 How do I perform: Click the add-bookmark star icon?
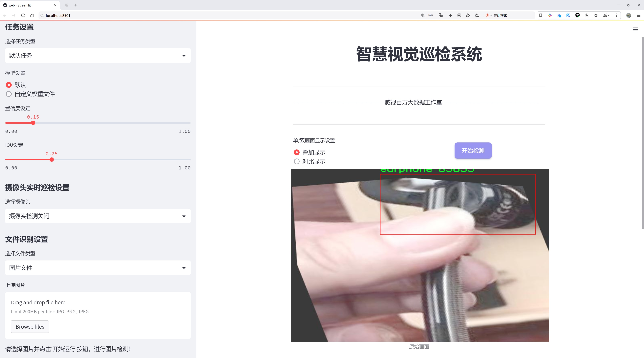point(477,16)
